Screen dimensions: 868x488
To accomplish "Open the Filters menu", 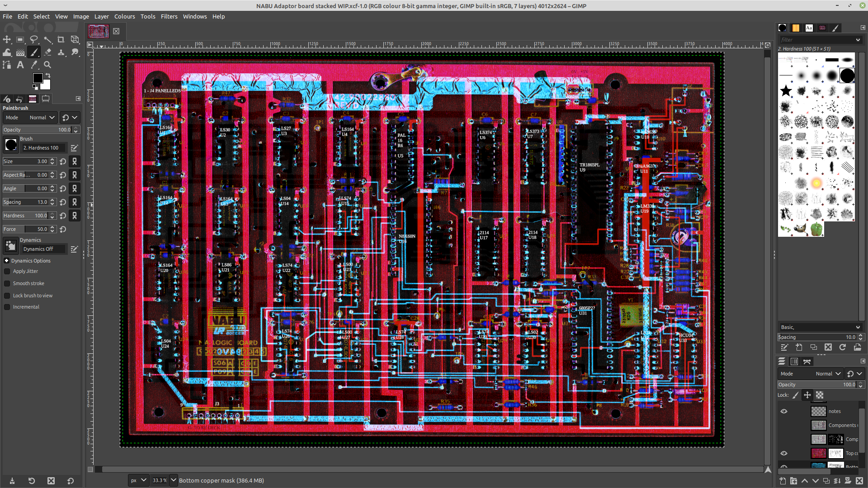I will 169,16.
